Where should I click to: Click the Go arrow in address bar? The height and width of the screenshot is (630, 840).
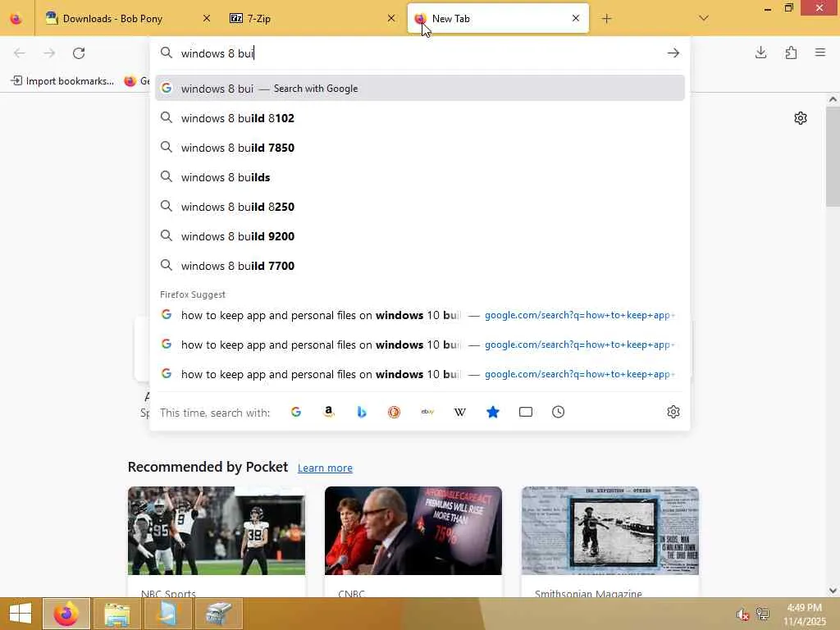point(673,53)
